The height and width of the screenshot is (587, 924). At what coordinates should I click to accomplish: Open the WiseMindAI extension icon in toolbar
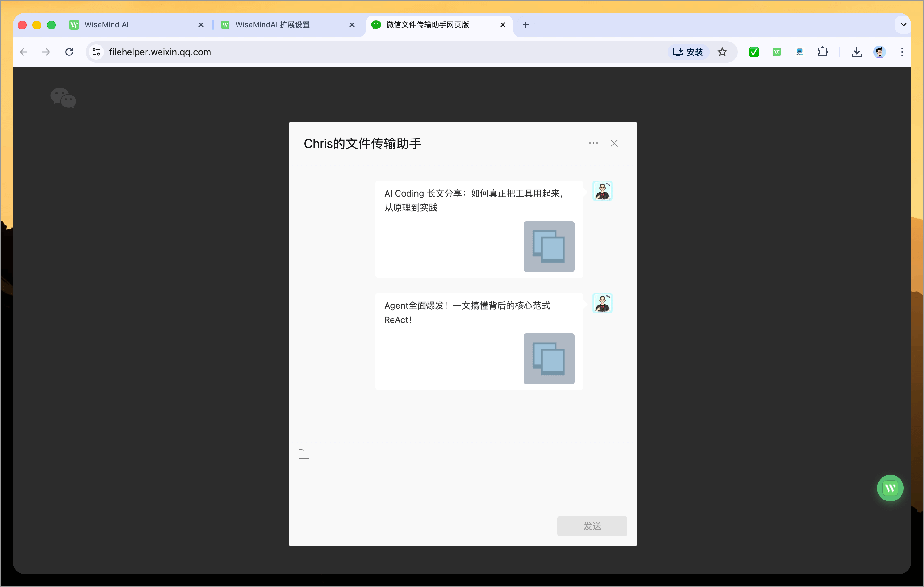pos(777,52)
